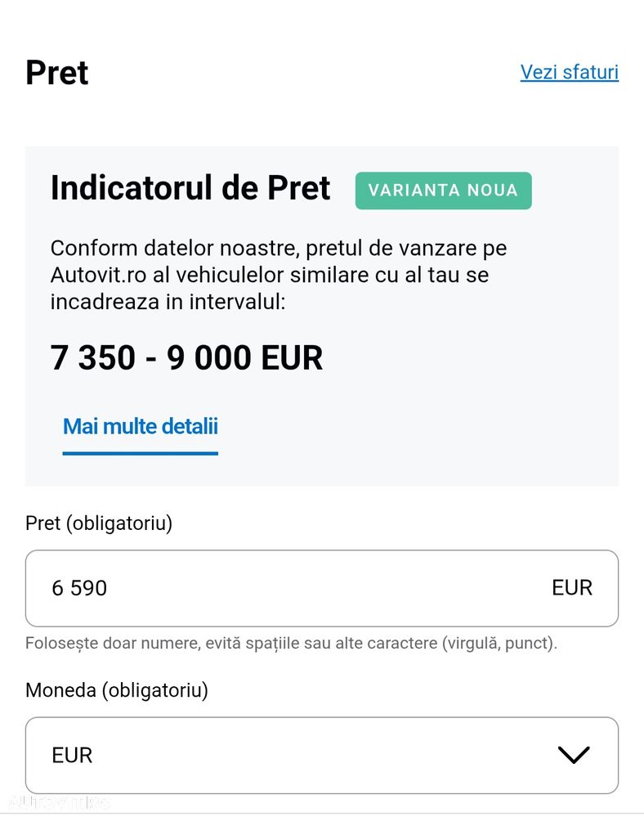
Task: Click the VARIANTA NOUA green badge
Action: pos(443,191)
